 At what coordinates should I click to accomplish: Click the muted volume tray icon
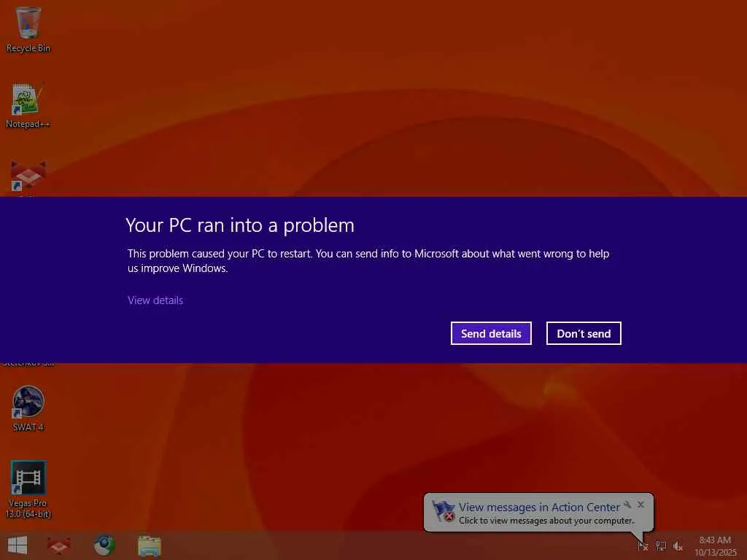point(678,546)
